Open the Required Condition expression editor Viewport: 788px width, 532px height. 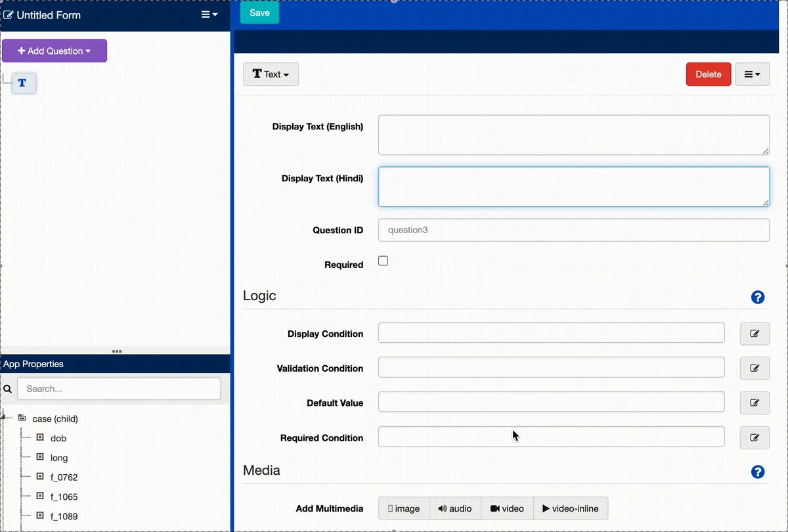coord(755,438)
